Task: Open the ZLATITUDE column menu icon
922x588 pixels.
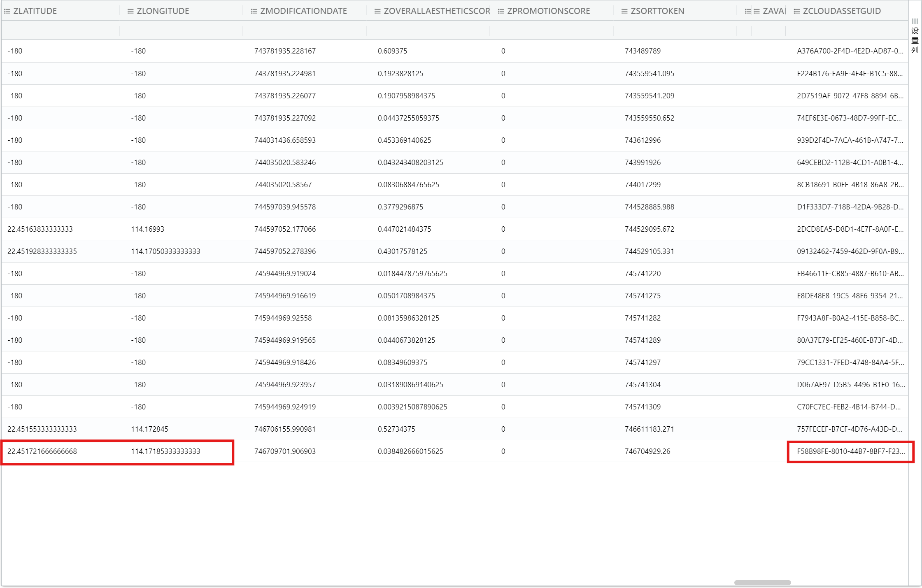Action: coord(7,11)
